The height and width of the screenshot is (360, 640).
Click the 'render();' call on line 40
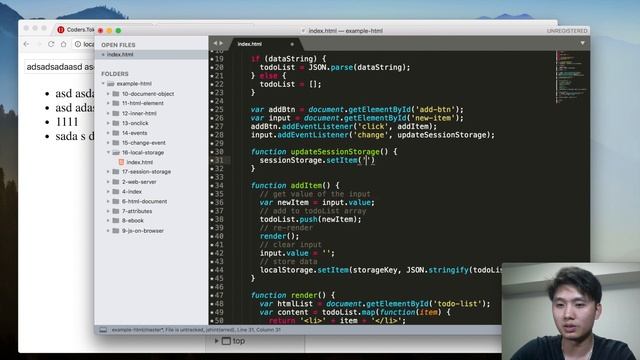pyautogui.click(x=279, y=236)
